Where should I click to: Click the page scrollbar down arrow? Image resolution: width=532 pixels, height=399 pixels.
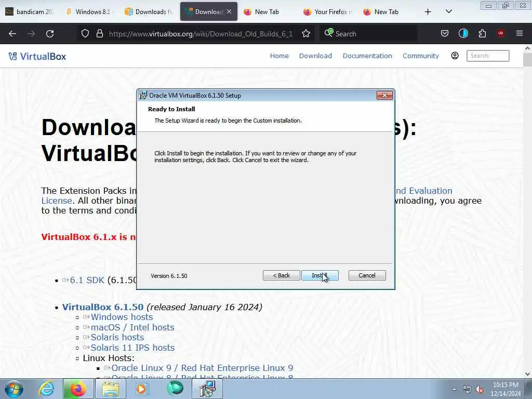tap(528, 374)
